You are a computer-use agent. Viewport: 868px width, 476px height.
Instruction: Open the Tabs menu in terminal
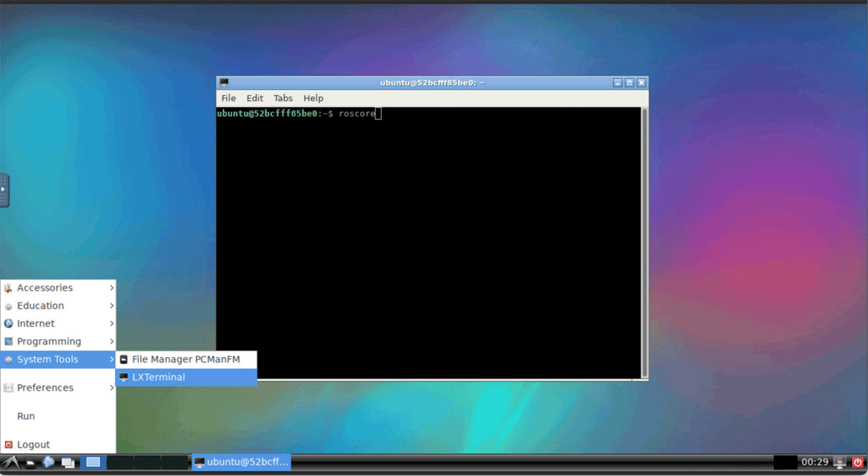pyautogui.click(x=283, y=98)
